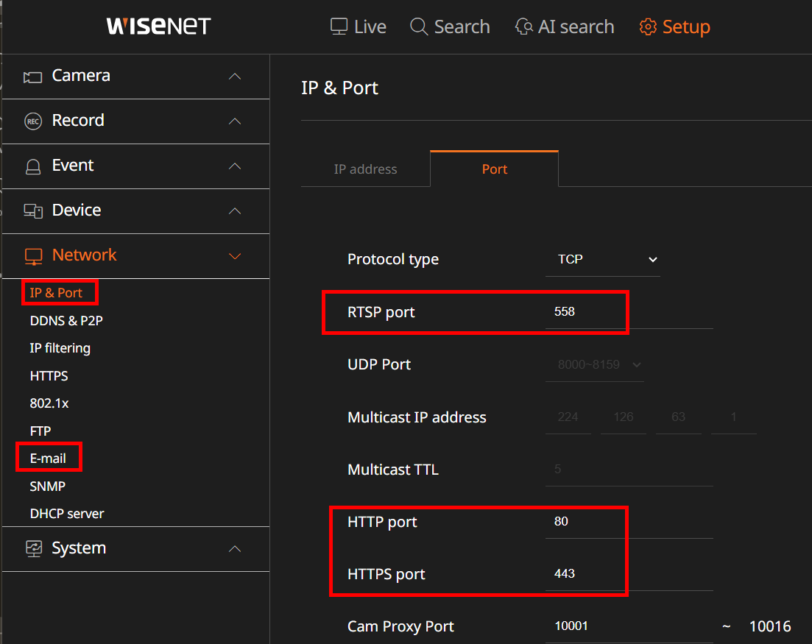Switch to the IP address tab

(x=365, y=169)
